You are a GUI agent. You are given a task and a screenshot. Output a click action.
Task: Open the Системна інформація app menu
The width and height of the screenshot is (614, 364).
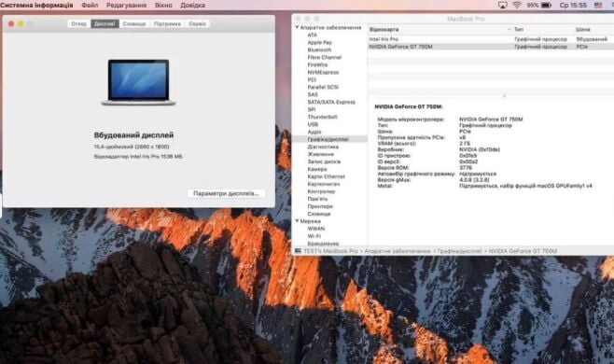click(x=36, y=5)
